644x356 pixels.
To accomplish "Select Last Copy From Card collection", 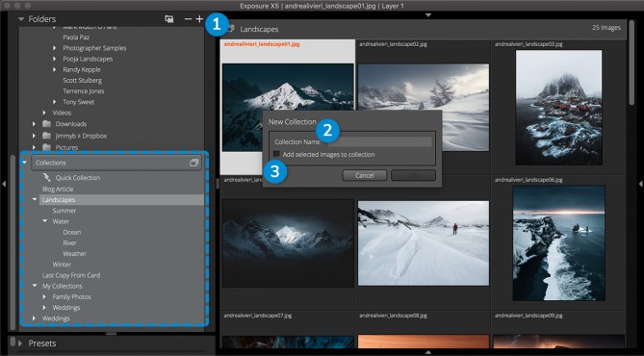I will click(71, 275).
